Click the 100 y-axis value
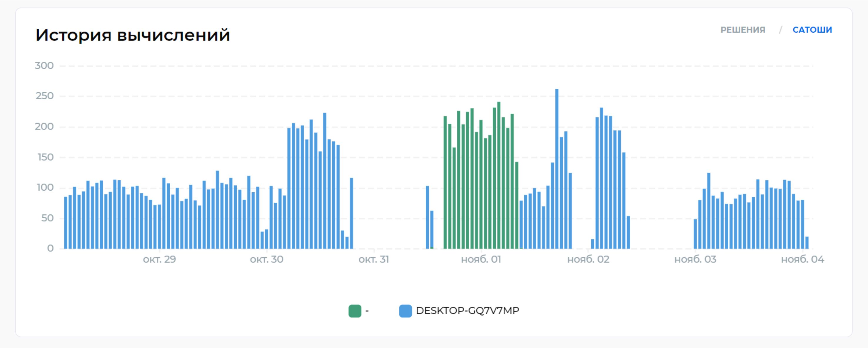This screenshot has height=348, width=868. coord(45,188)
